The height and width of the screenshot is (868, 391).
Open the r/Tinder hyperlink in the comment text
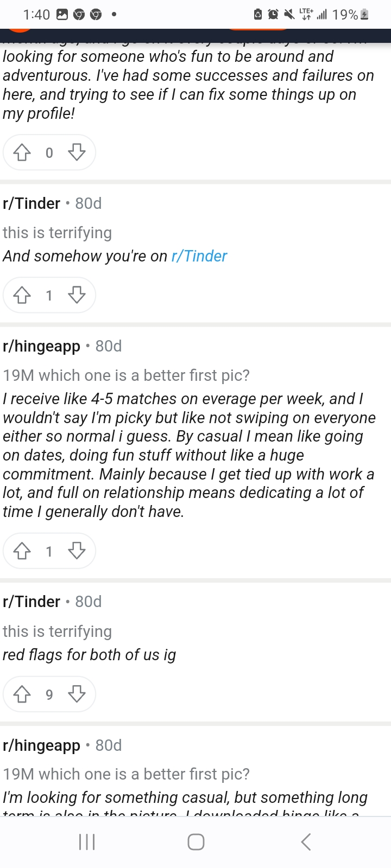[x=199, y=256]
